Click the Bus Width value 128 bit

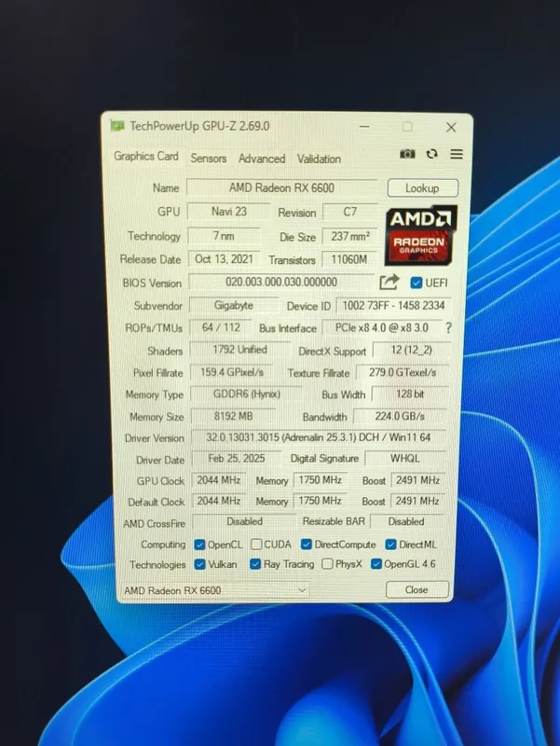pos(410,394)
